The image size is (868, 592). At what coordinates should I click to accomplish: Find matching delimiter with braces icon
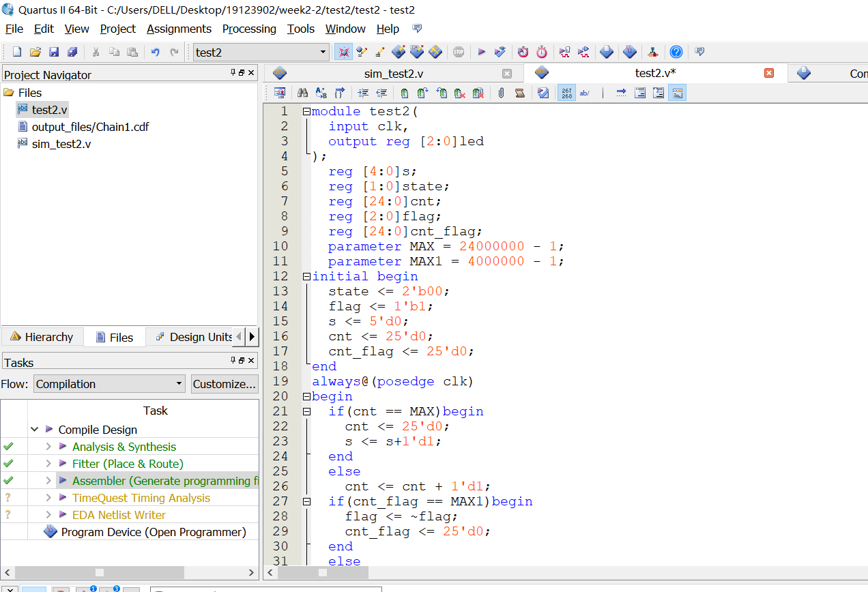pyautogui.click(x=339, y=93)
